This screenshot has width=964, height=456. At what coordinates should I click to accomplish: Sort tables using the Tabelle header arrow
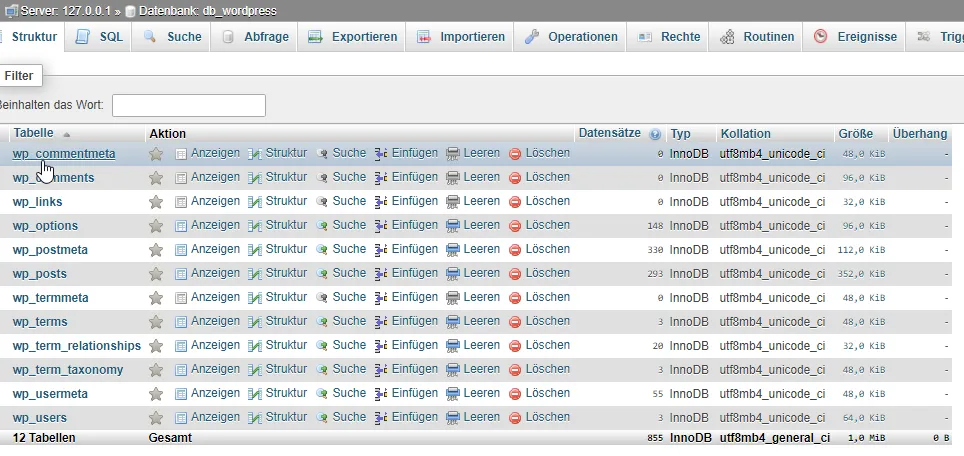pyautogui.click(x=66, y=134)
